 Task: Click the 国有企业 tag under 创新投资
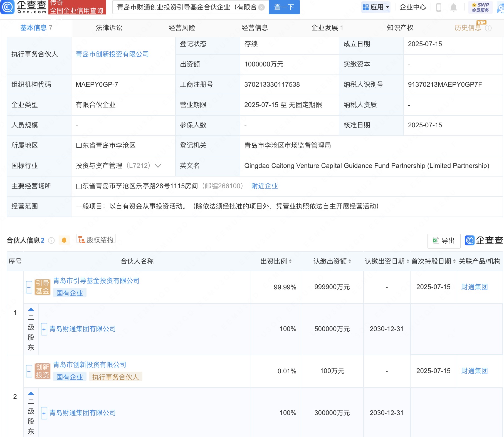coord(70,377)
